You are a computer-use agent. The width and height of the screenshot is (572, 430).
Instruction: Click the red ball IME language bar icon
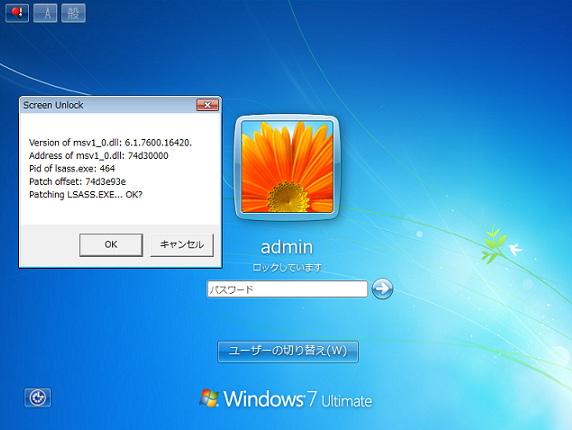point(17,13)
